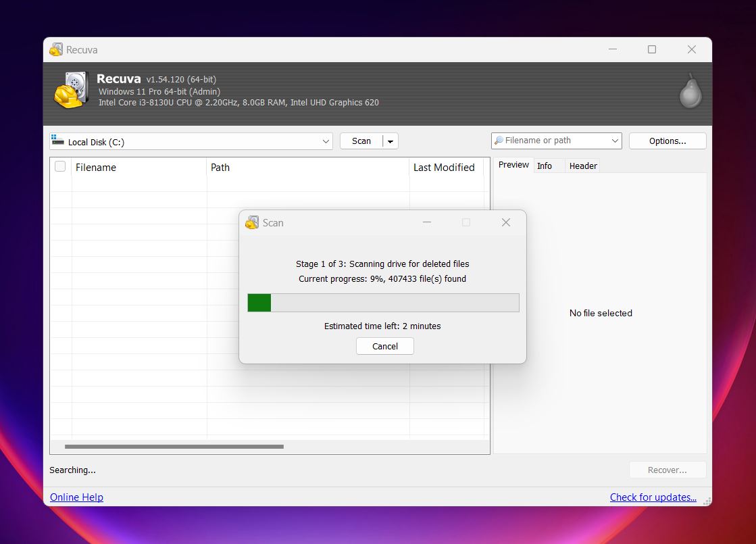Cancel the running scan
The width and height of the screenshot is (756, 544).
tap(384, 346)
